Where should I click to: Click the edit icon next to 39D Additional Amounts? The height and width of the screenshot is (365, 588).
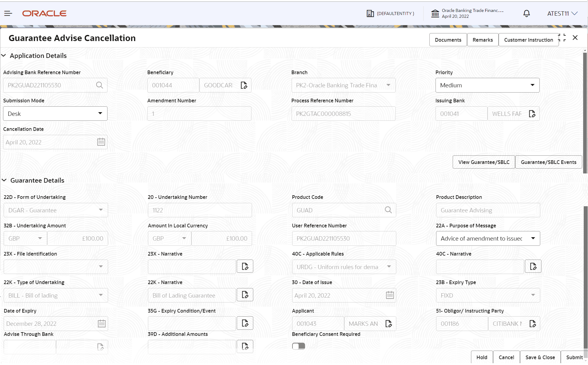pyautogui.click(x=245, y=346)
